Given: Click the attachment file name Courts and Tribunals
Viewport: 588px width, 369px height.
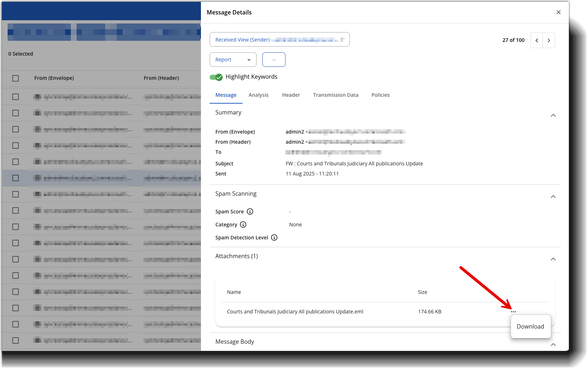Looking at the screenshot, I should 295,312.
